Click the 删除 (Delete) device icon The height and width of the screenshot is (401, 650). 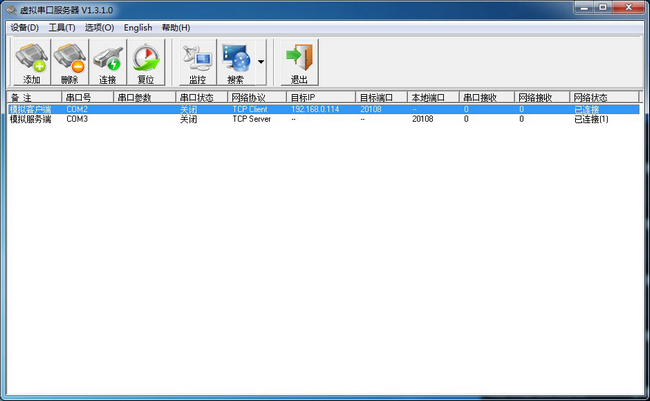pos(70,62)
